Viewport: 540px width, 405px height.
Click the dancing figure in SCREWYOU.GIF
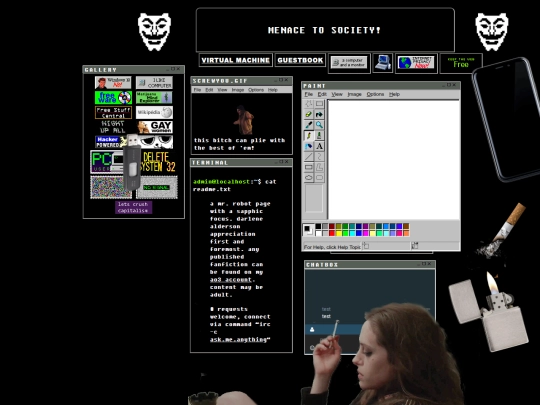coord(244,120)
